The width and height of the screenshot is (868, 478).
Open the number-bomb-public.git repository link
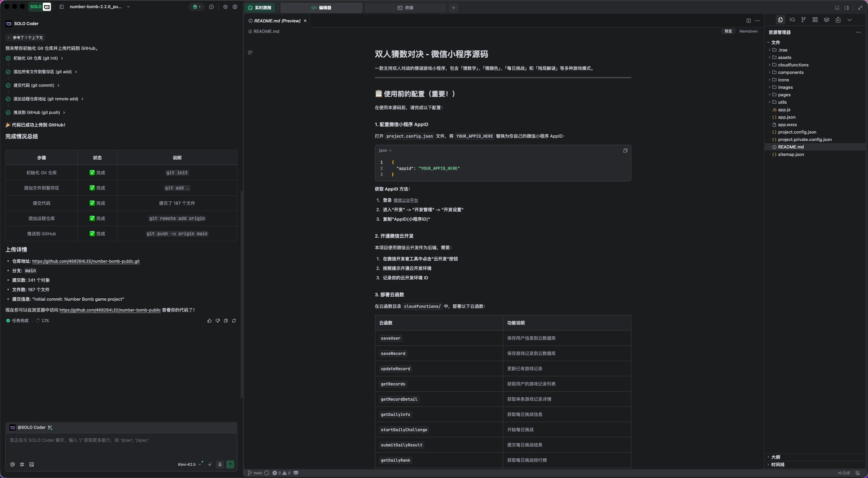pos(86,261)
